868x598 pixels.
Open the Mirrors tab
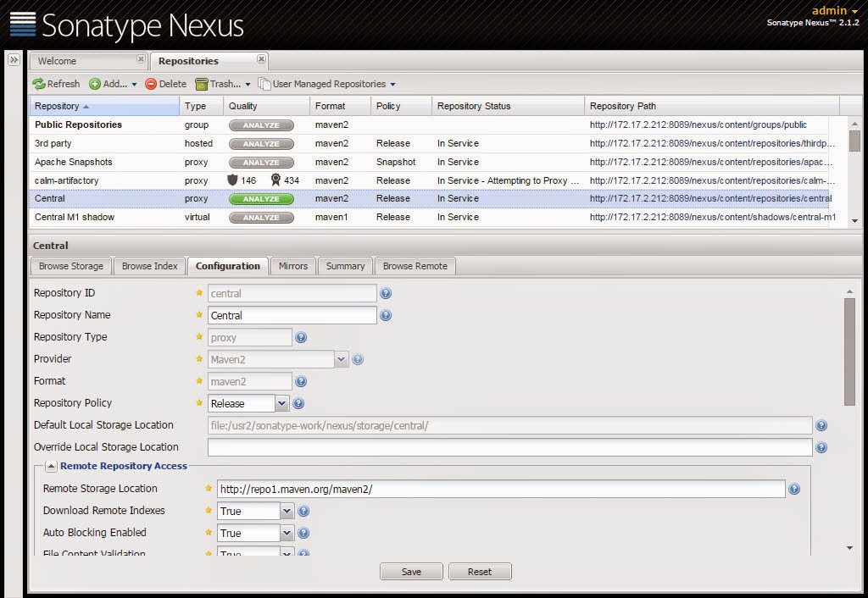click(292, 266)
